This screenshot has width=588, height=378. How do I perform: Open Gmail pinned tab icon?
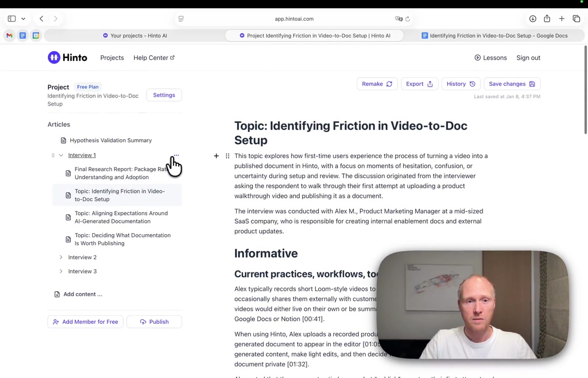pos(9,36)
